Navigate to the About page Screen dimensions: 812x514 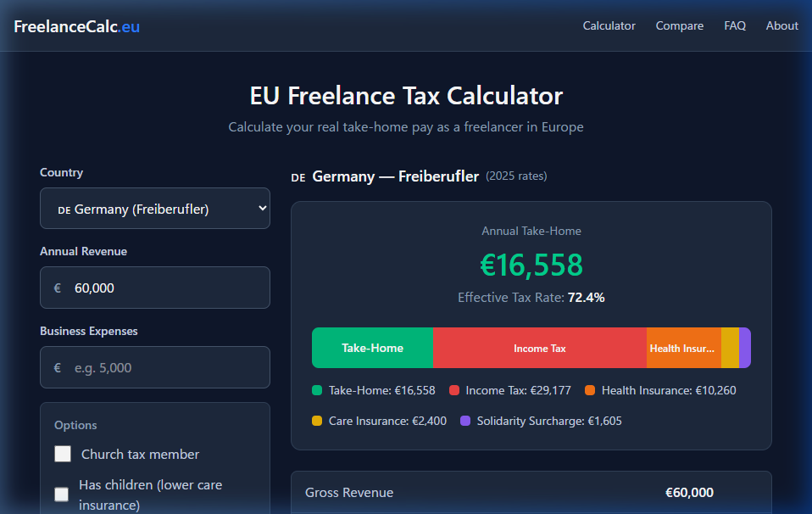tap(781, 25)
